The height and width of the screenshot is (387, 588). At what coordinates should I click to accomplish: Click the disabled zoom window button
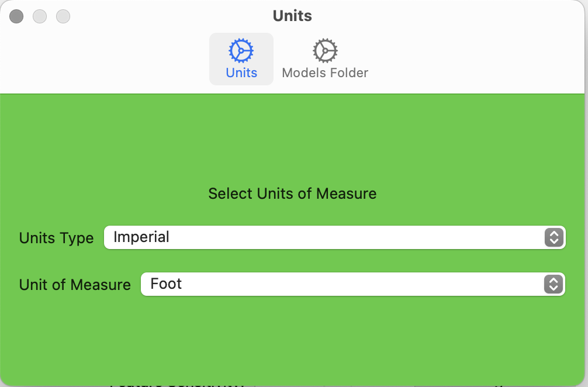[x=63, y=16]
